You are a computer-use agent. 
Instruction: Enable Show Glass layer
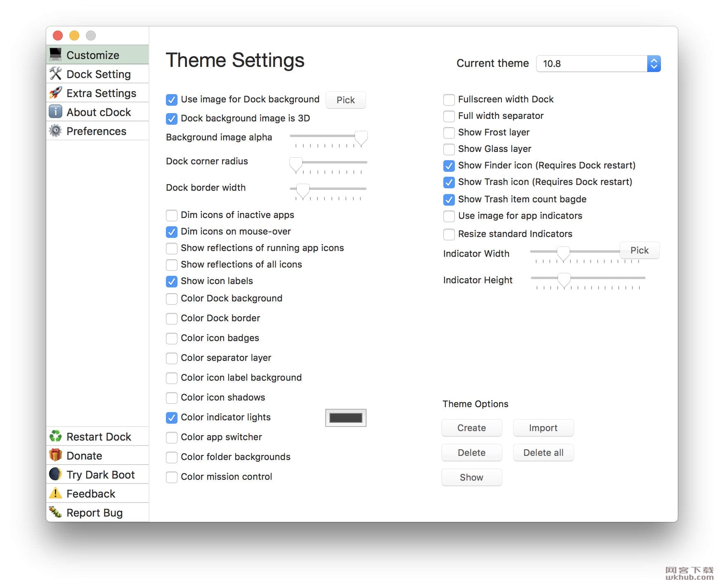(x=449, y=149)
